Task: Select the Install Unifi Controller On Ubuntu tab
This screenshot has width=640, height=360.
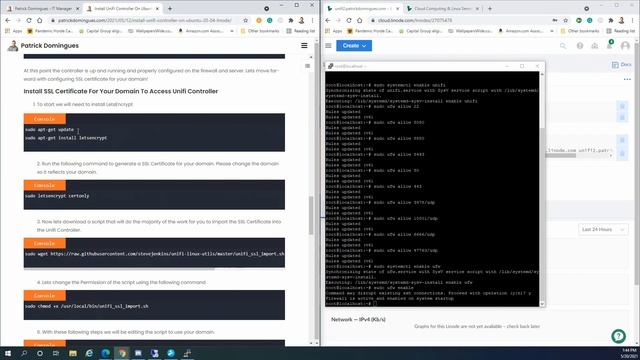Action: point(123,8)
